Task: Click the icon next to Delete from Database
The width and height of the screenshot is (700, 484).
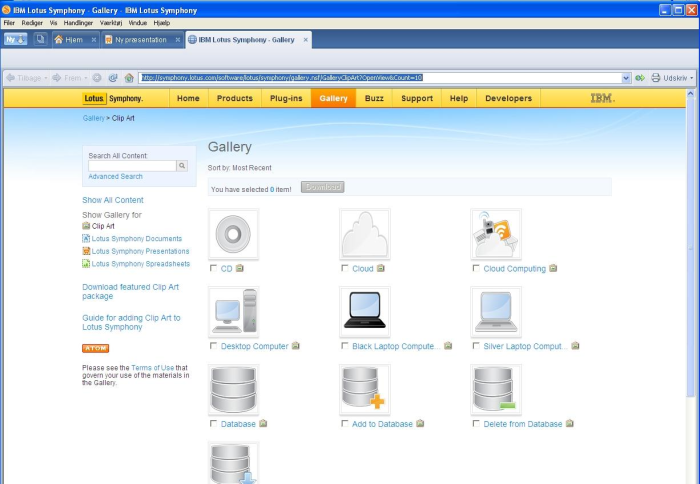Action: 570,423
